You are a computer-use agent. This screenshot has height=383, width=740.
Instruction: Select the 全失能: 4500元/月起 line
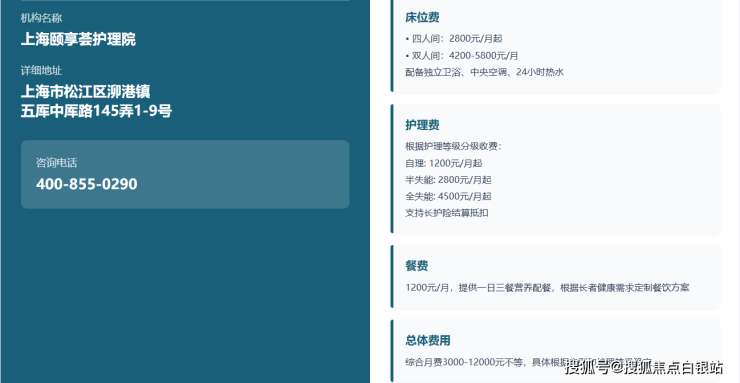pyautogui.click(x=448, y=196)
